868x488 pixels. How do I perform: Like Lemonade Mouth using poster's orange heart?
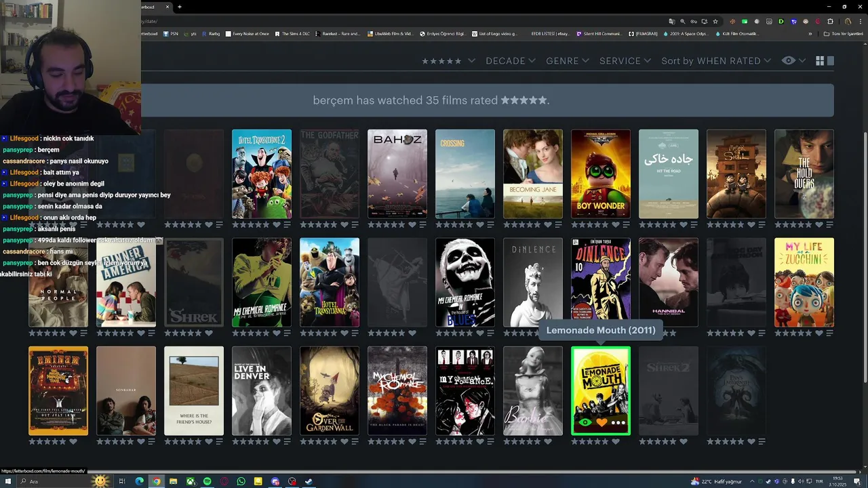pos(601,422)
